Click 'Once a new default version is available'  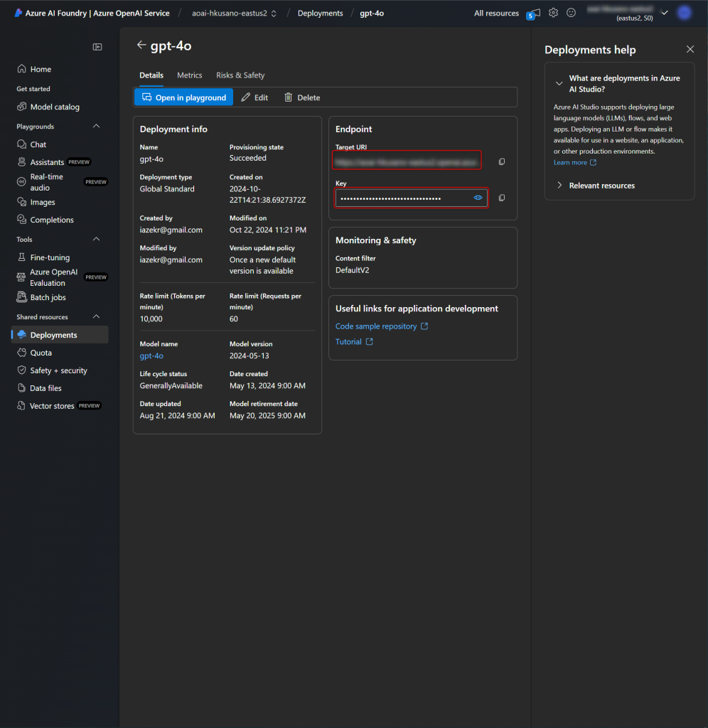pos(263,265)
